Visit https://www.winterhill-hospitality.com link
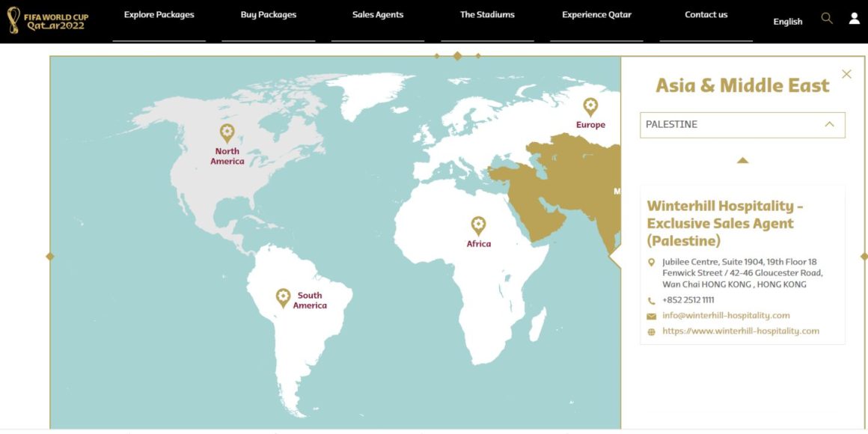The height and width of the screenshot is (434, 868). tap(741, 331)
